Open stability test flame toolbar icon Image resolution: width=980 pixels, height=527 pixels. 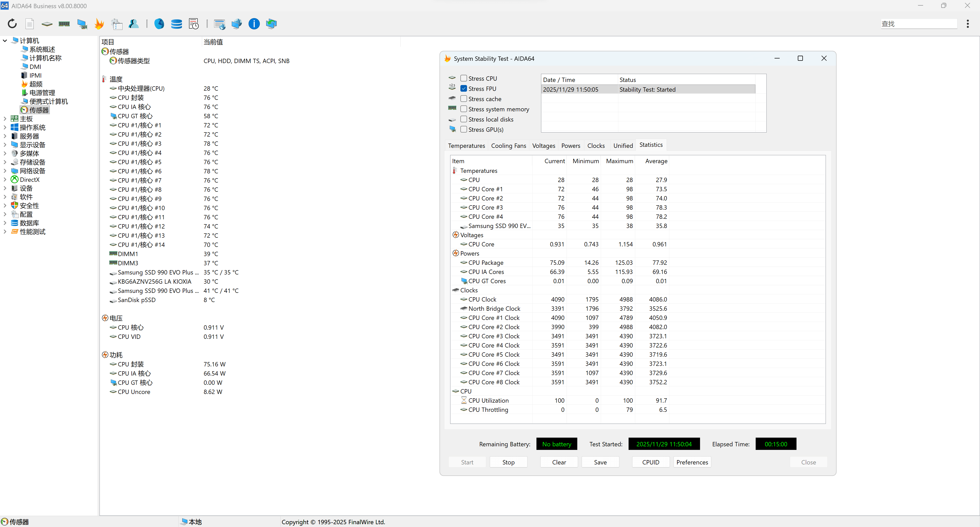click(99, 23)
